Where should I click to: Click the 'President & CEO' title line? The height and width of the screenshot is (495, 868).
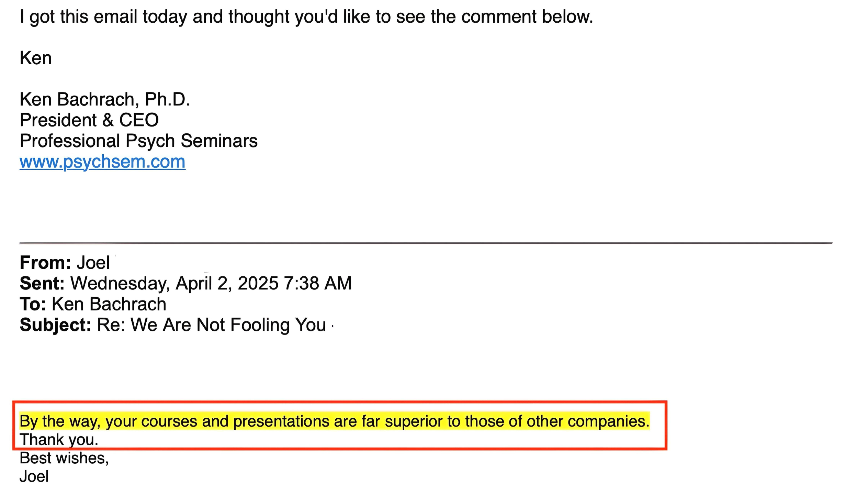[x=89, y=120]
